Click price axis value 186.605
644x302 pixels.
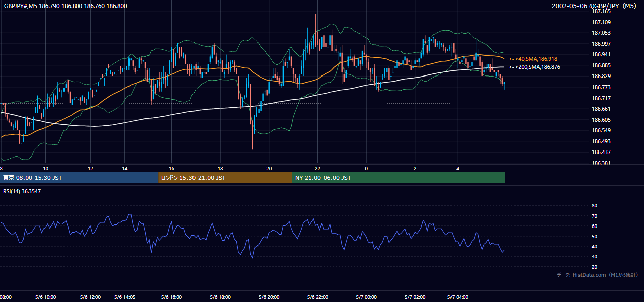tap(601, 120)
